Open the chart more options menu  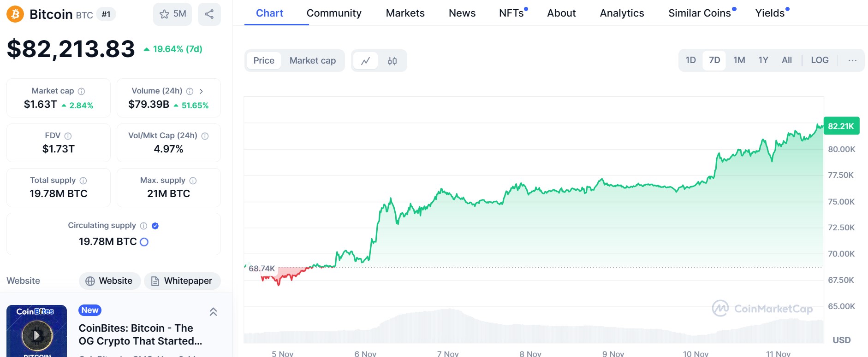pos(852,60)
